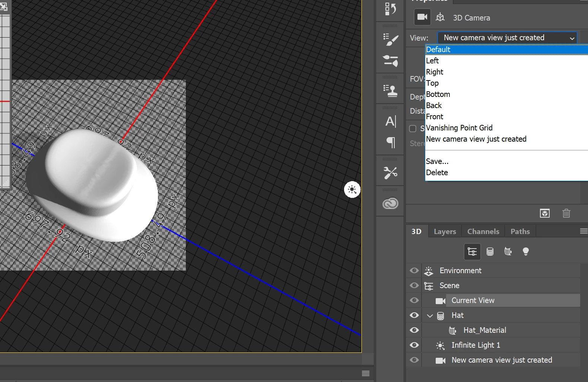Switch to the Channels tab
This screenshot has height=382, width=588.
pyautogui.click(x=483, y=231)
